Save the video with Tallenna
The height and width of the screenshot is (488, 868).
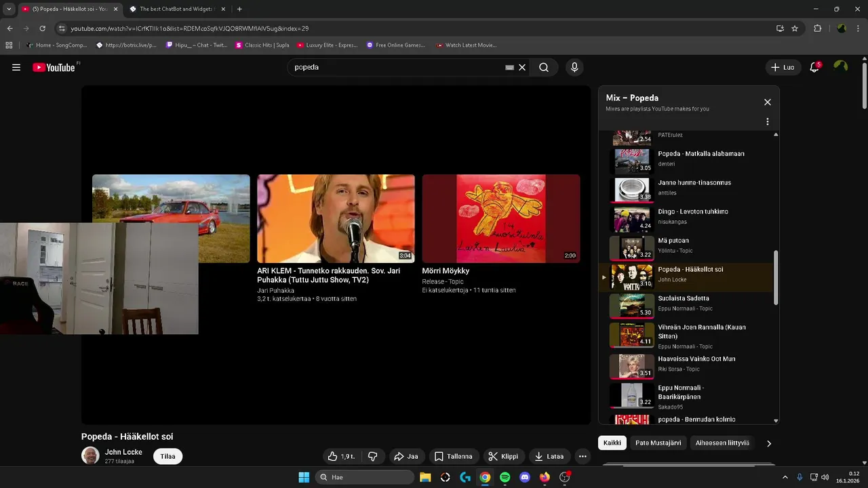[x=454, y=456]
